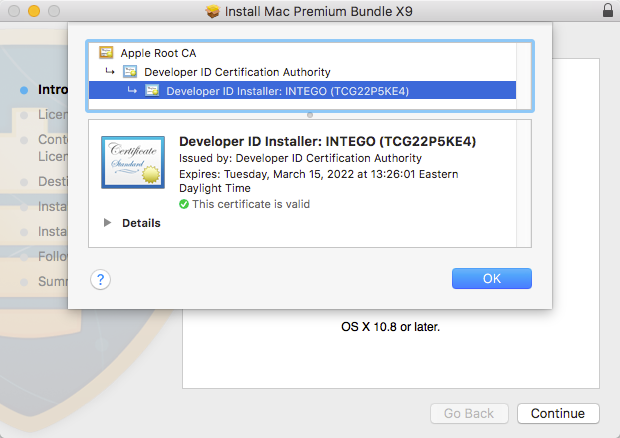Viewport: 620px width, 438px height.
Task: Click the Apple Root CA certificate icon
Action: click(x=106, y=53)
